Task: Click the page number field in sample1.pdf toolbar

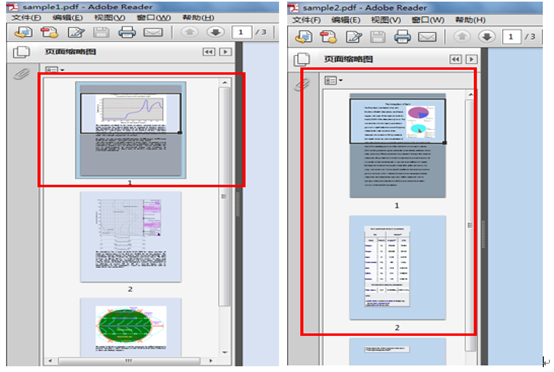Action: point(242,32)
